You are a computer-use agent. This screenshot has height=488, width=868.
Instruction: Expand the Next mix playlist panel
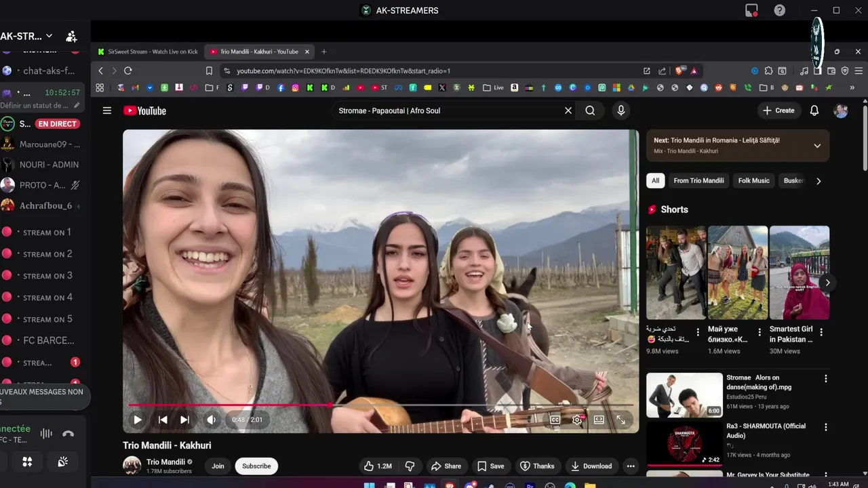(817, 146)
